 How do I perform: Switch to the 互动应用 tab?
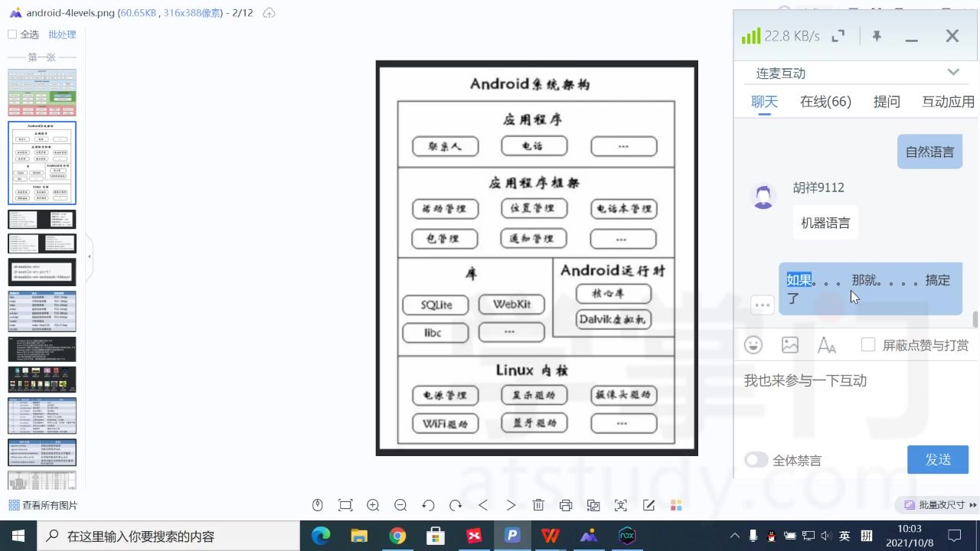point(949,102)
